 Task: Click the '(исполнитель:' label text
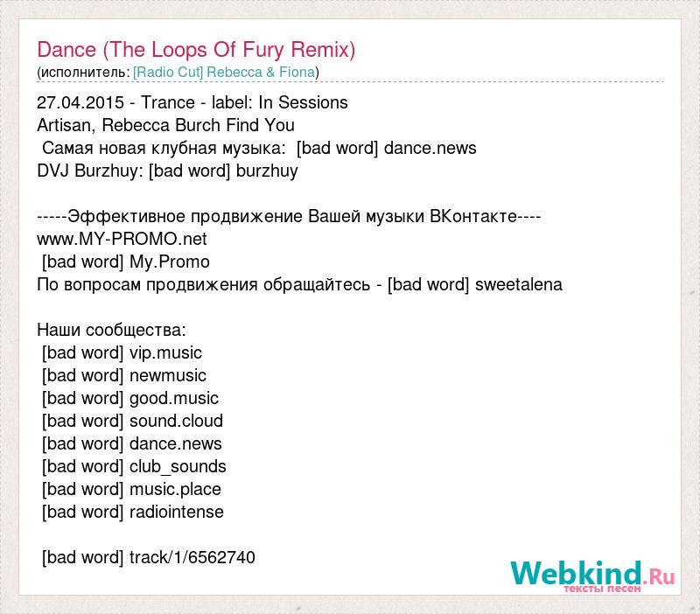point(83,73)
